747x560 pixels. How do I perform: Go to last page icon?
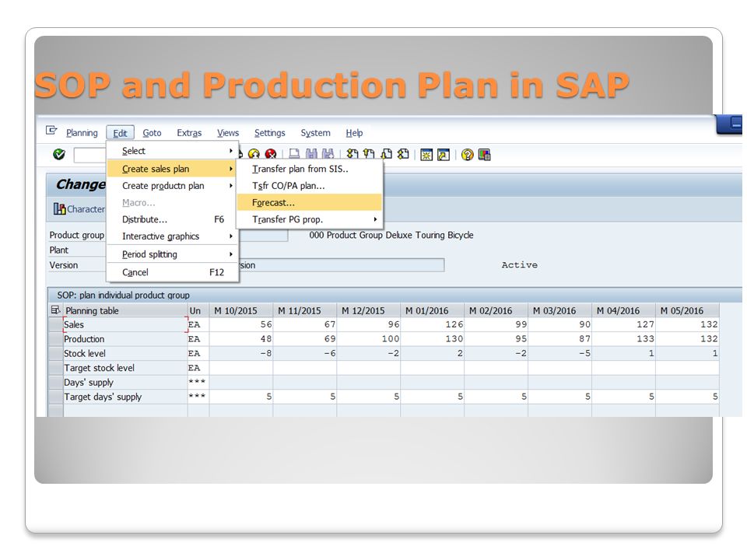[403, 154]
